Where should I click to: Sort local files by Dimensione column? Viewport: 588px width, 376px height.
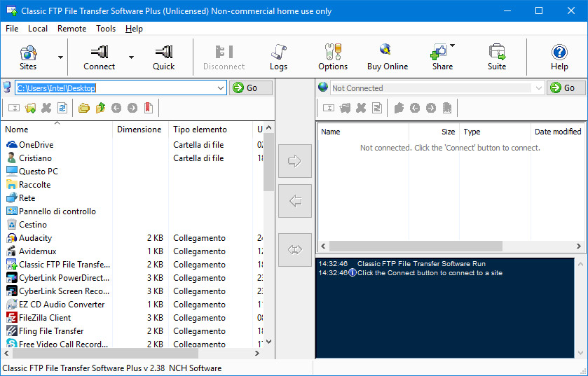[139, 130]
